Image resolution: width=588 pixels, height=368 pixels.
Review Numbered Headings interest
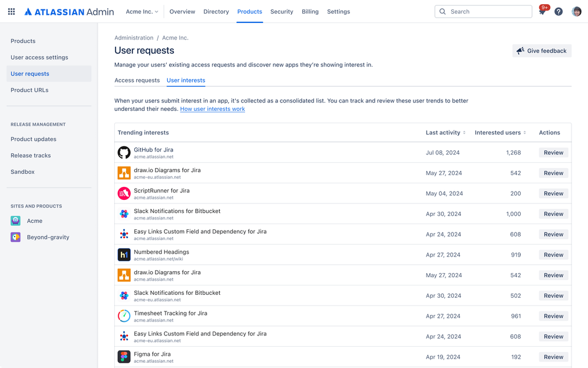coord(553,255)
